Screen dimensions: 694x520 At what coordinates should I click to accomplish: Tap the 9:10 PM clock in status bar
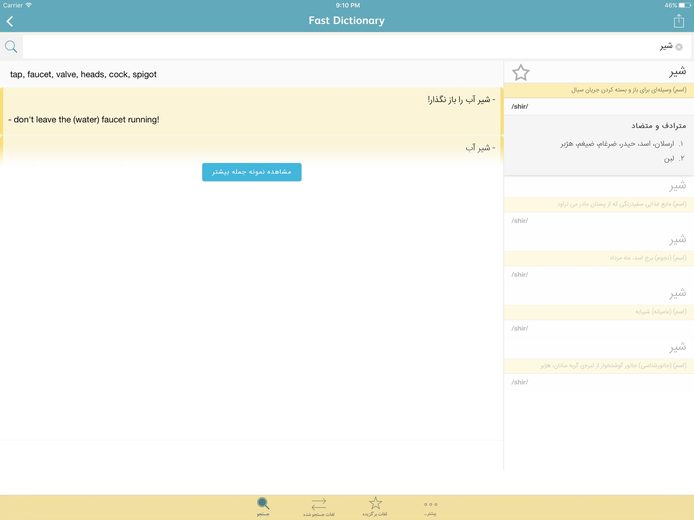[347, 5]
